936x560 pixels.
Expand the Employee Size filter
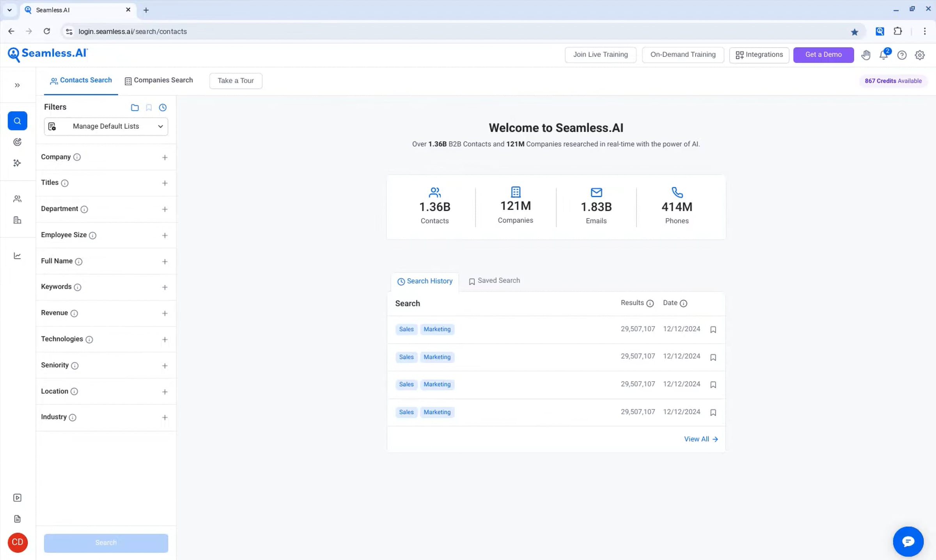(165, 235)
